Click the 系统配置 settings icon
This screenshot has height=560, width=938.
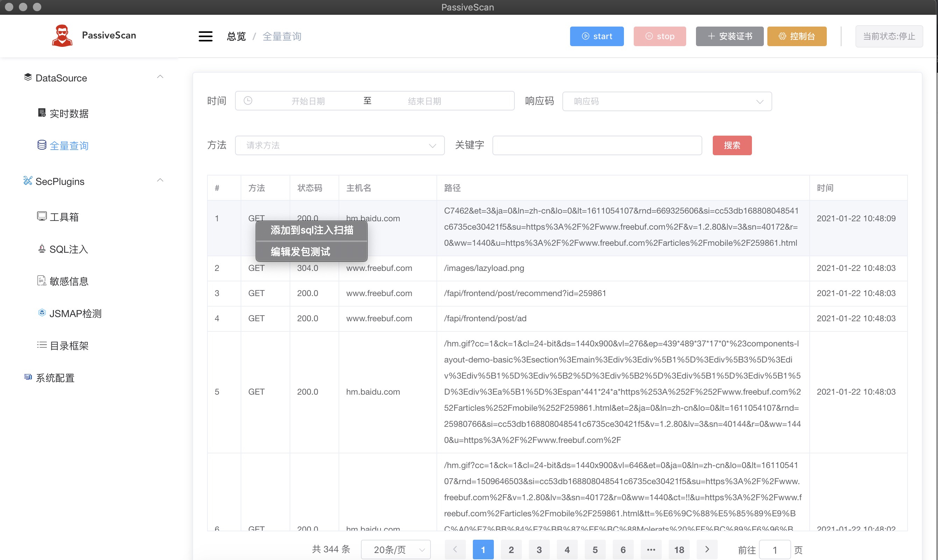coord(28,377)
